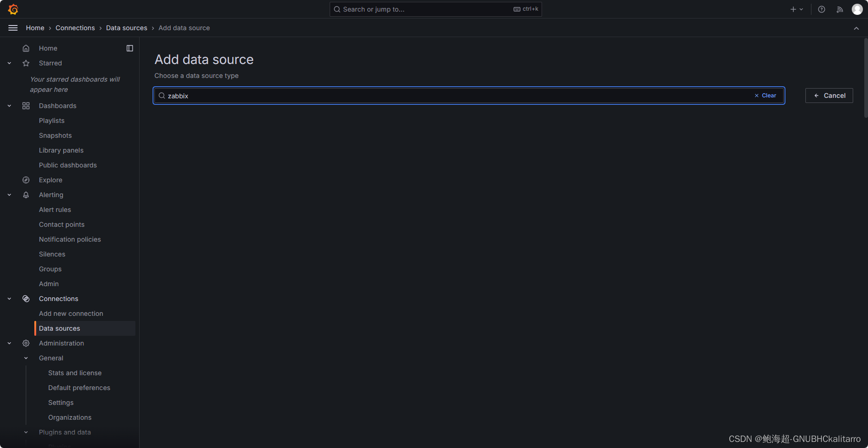868x448 pixels.
Task: Open Organizations under General
Action: point(70,417)
